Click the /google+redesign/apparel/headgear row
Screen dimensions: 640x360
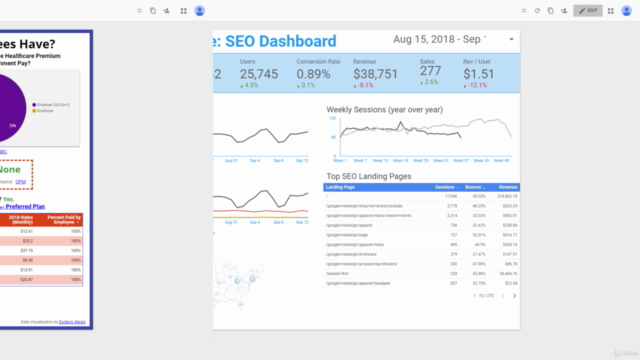(x=422, y=283)
